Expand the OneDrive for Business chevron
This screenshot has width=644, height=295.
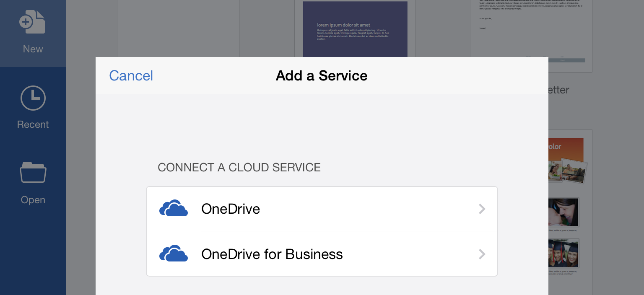coord(482,254)
